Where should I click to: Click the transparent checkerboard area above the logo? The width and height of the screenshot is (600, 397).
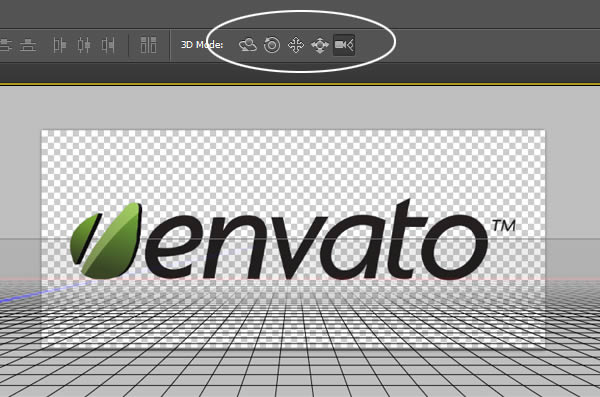293,165
